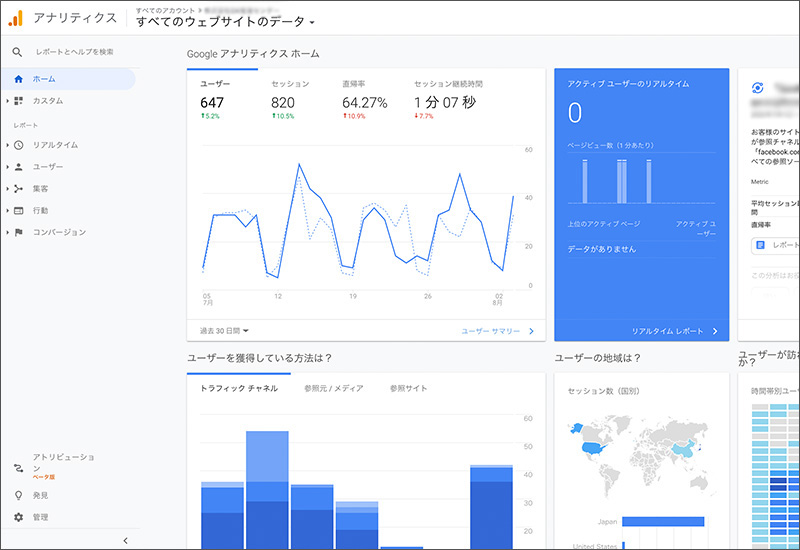
Task: Click the 0 active users count
Action: (x=575, y=113)
